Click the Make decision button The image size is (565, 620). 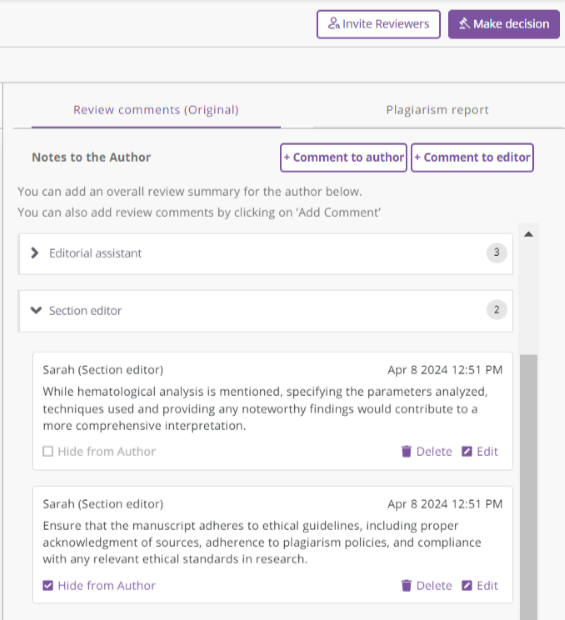pos(504,24)
